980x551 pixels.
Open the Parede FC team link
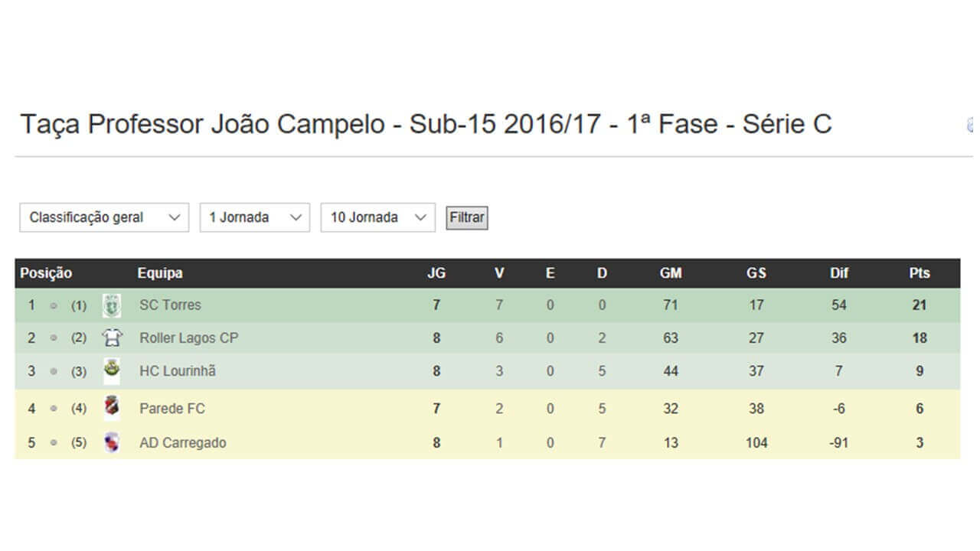click(172, 409)
